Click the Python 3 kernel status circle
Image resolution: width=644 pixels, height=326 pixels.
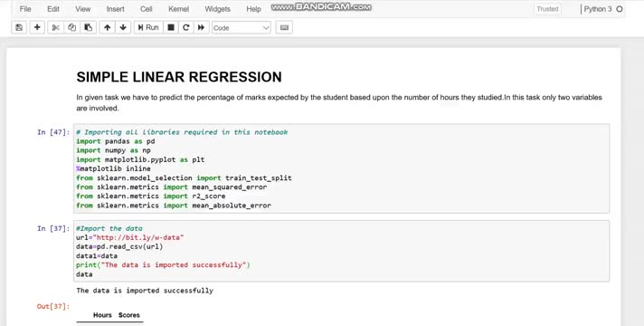tap(620, 9)
